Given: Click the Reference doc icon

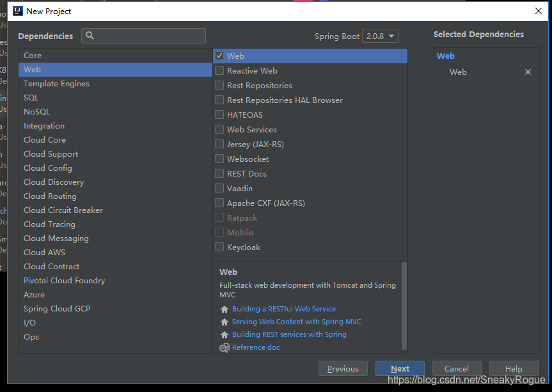Looking at the screenshot, I should [x=225, y=348].
